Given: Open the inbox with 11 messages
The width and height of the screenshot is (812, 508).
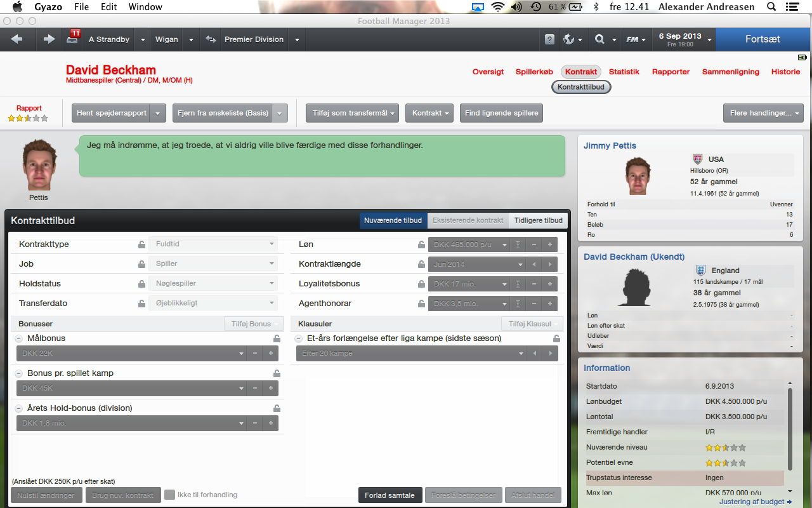Looking at the screenshot, I should click(73, 38).
